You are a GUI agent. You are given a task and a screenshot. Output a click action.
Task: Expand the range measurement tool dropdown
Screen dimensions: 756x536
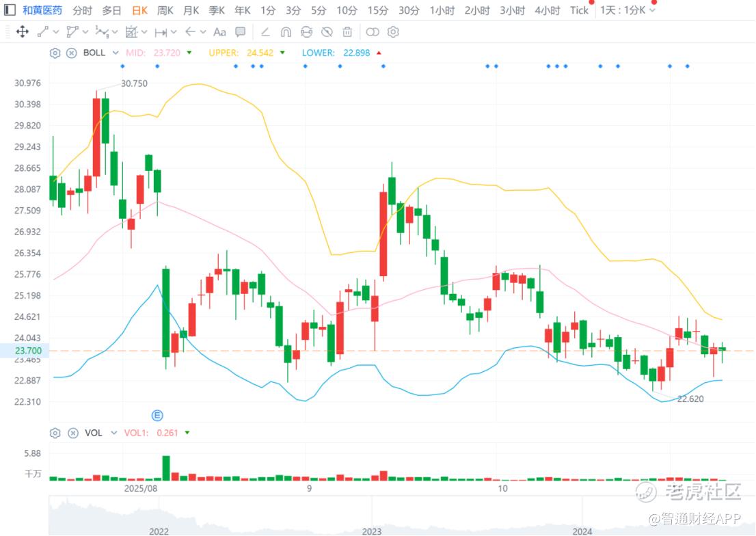click(x=174, y=32)
